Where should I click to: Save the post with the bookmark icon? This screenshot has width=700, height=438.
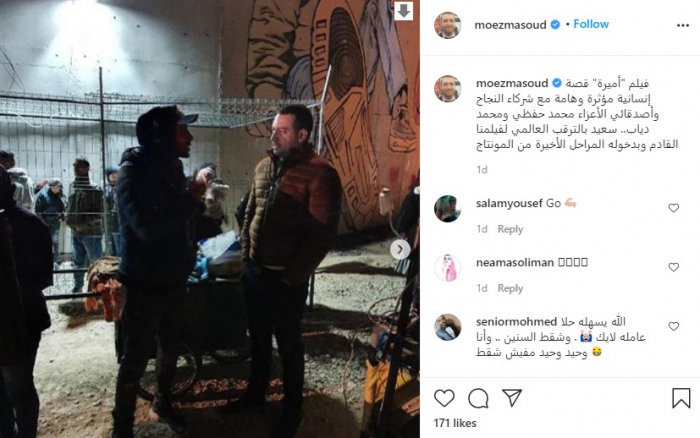[681, 398]
